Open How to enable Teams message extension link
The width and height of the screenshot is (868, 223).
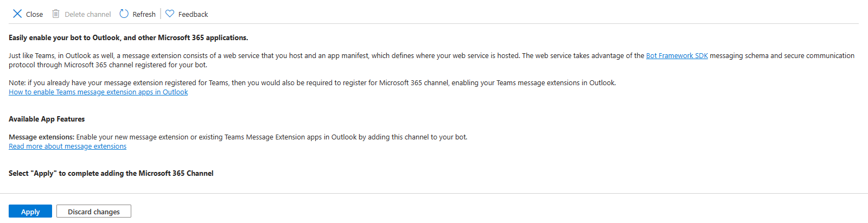[x=98, y=92]
